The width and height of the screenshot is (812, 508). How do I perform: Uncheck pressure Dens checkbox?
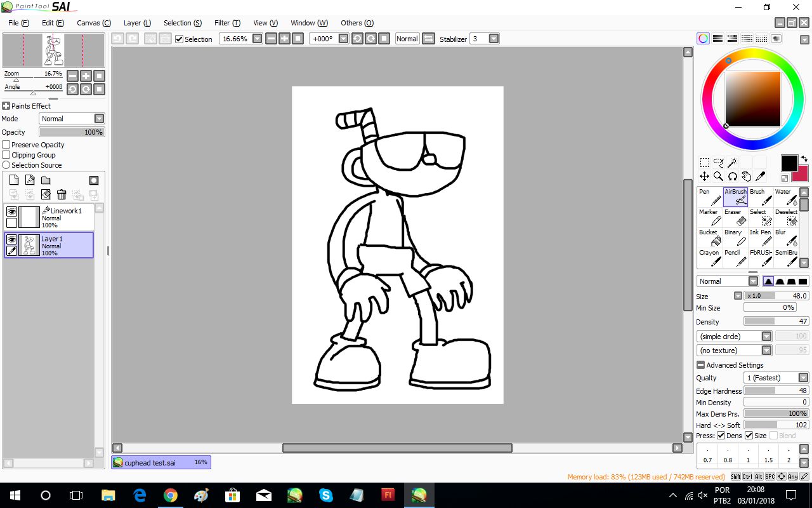721,436
